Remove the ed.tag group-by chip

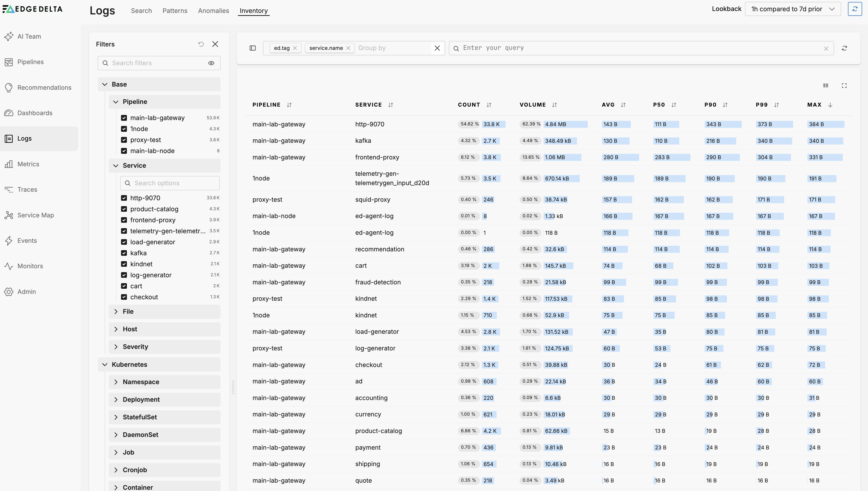click(295, 48)
